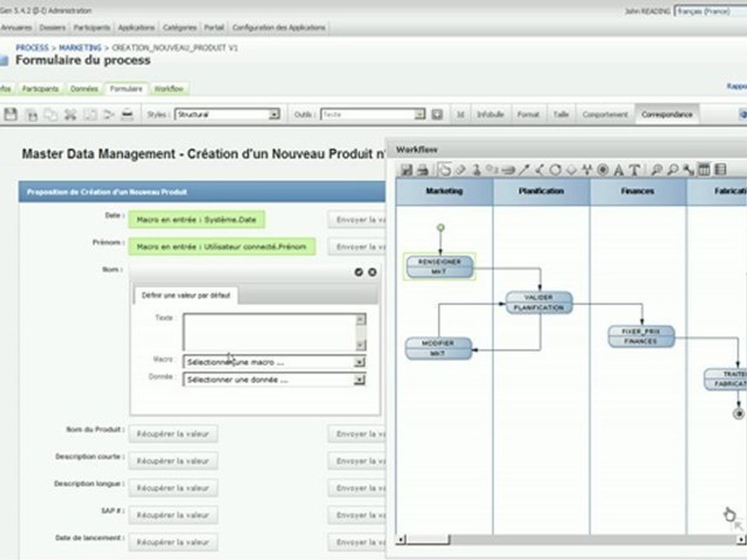Viewport: 747px width, 560px height.
Task: Open the language dropdown français (France)
Action: pos(710,11)
